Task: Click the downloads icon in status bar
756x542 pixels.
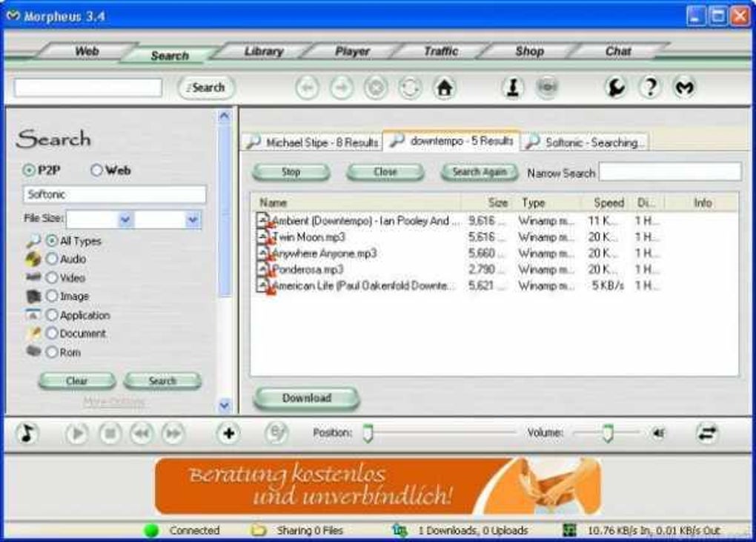Action: pyautogui.click(x=399, y=530)
